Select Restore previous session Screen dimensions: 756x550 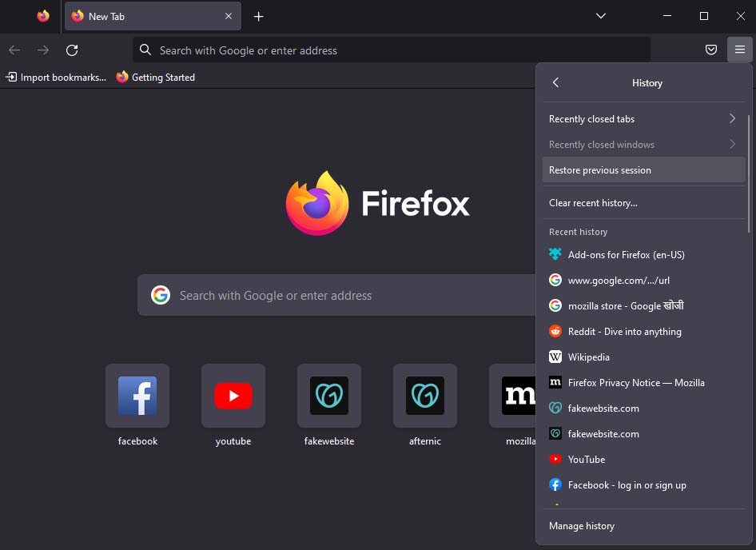pos(643,169)
